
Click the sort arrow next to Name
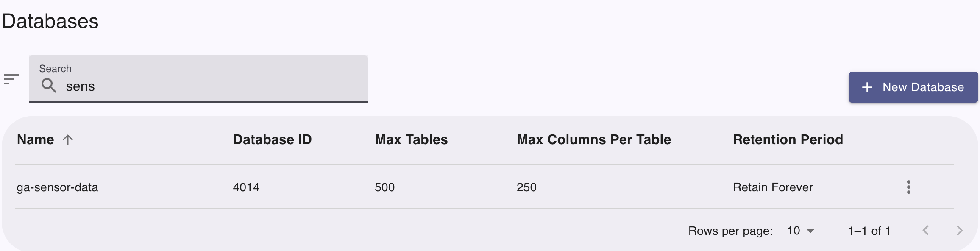67,139
